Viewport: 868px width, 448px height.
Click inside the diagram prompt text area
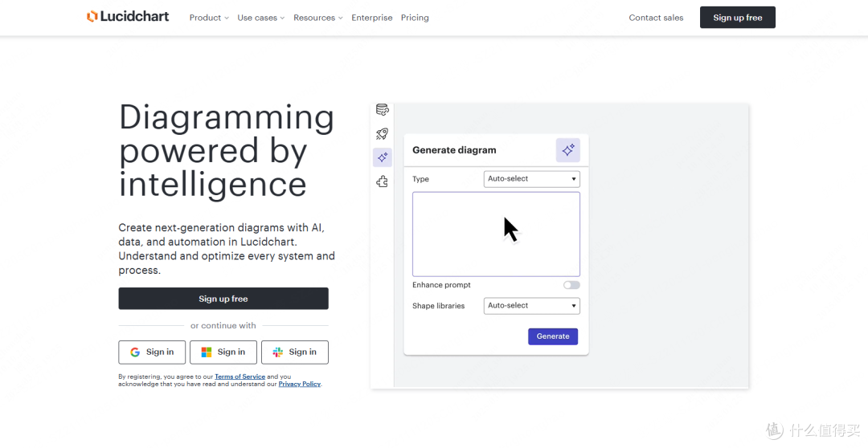(496, 234)
